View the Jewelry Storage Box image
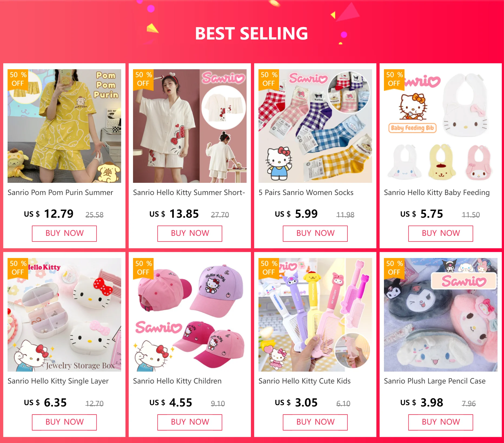Viewport: 504px width, 443px height. [x=64, y=315]
